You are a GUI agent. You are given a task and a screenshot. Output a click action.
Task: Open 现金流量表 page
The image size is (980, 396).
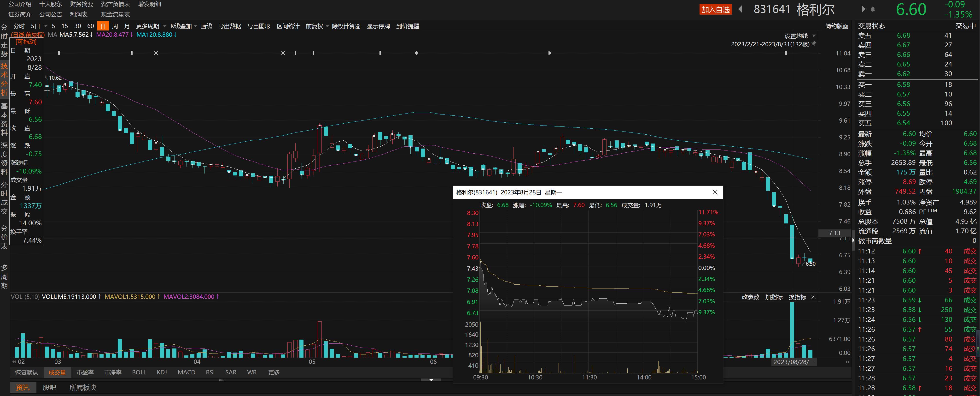(115, 14)
